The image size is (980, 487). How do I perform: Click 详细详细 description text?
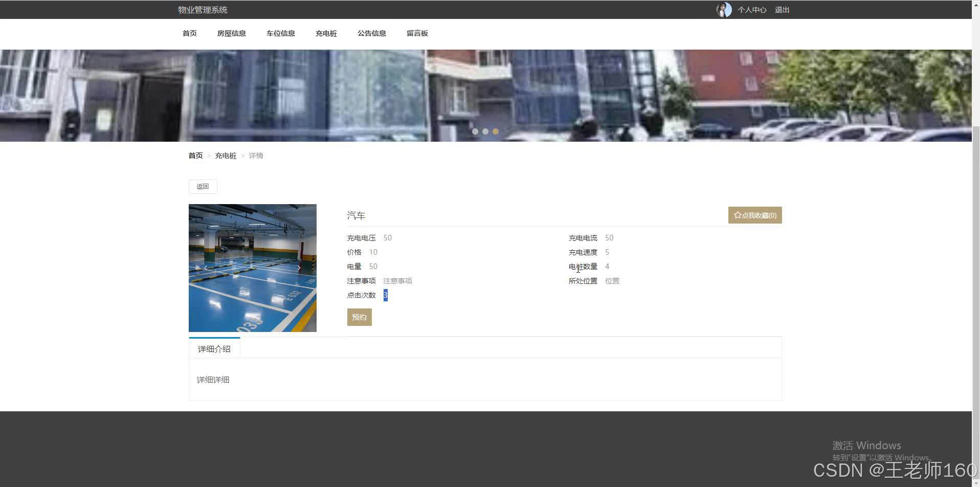click(213, 380)
